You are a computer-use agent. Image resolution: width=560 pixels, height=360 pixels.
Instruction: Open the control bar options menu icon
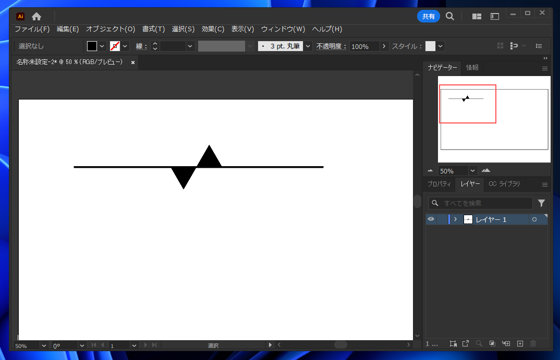539,46
